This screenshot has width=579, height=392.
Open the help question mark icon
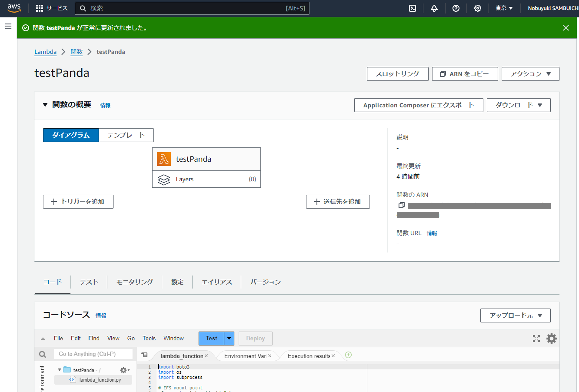(456, 8)
